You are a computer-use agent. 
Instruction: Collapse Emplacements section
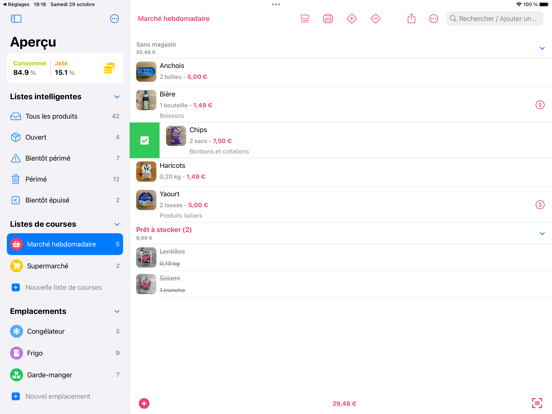tap(117, 312)
